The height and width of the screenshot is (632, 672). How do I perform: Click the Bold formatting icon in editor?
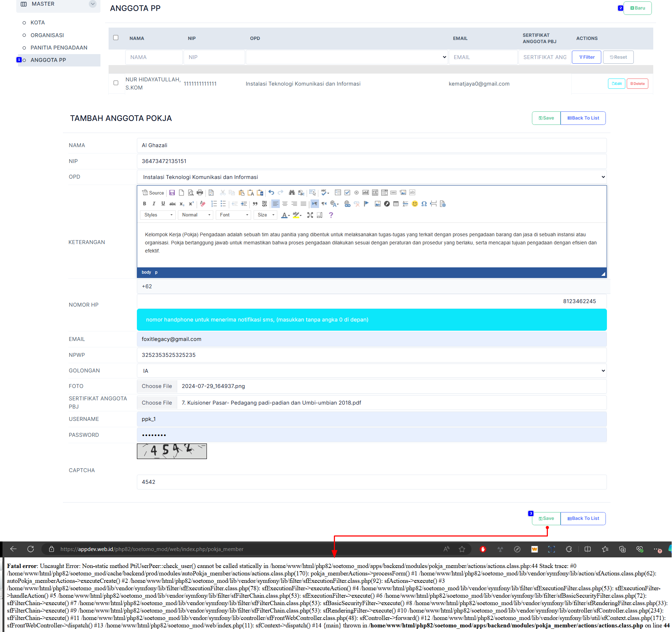coord(144,204)
